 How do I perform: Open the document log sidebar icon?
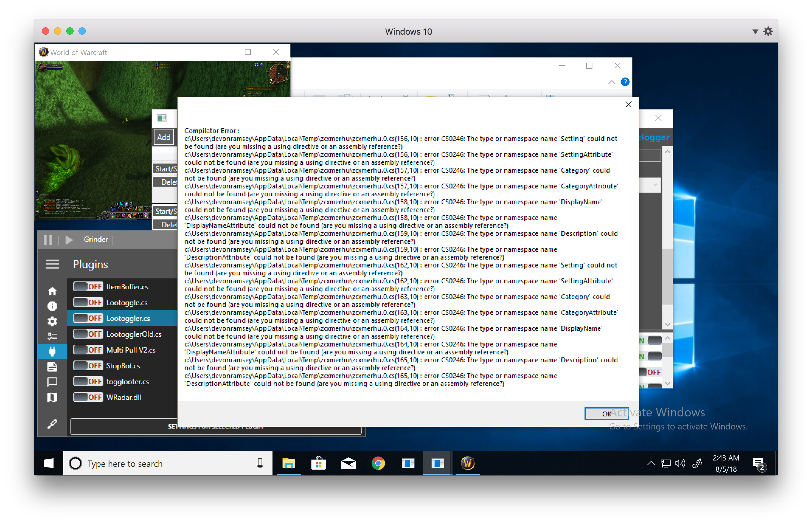coord(52,367)
